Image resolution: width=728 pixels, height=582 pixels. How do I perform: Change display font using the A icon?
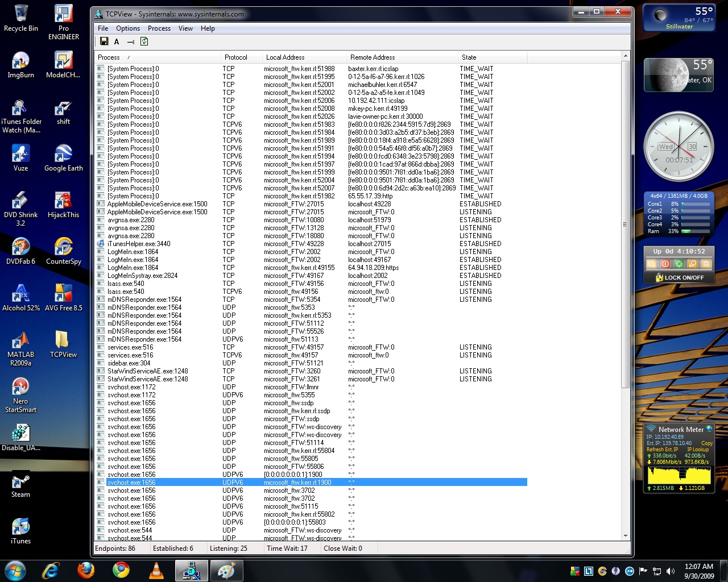point(117,41)
